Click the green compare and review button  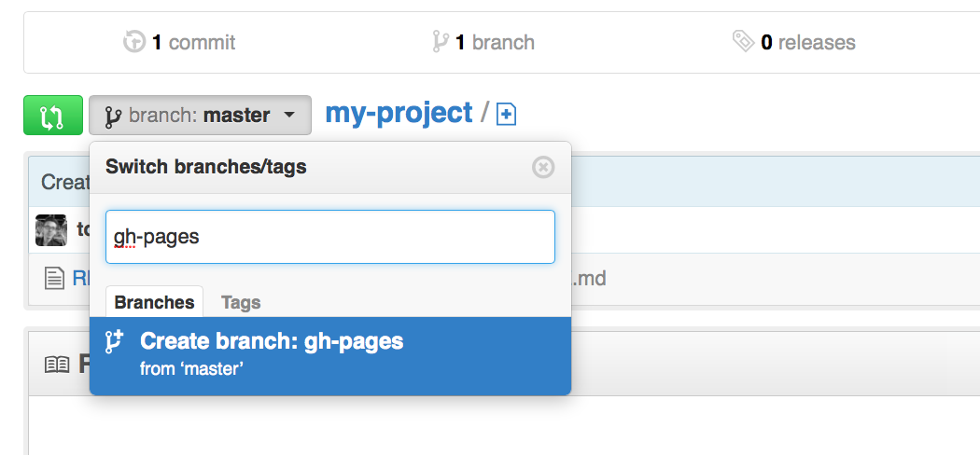[53, 116]
